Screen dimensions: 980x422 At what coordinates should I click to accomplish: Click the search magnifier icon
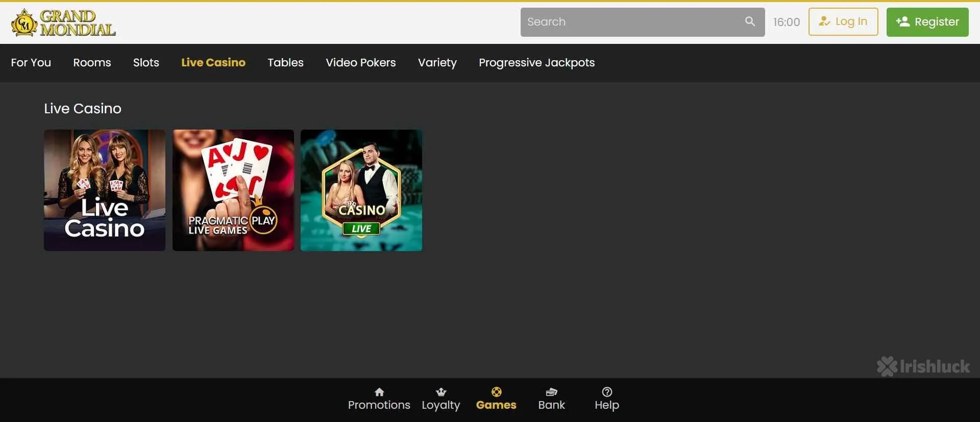(x=750, y=21)
